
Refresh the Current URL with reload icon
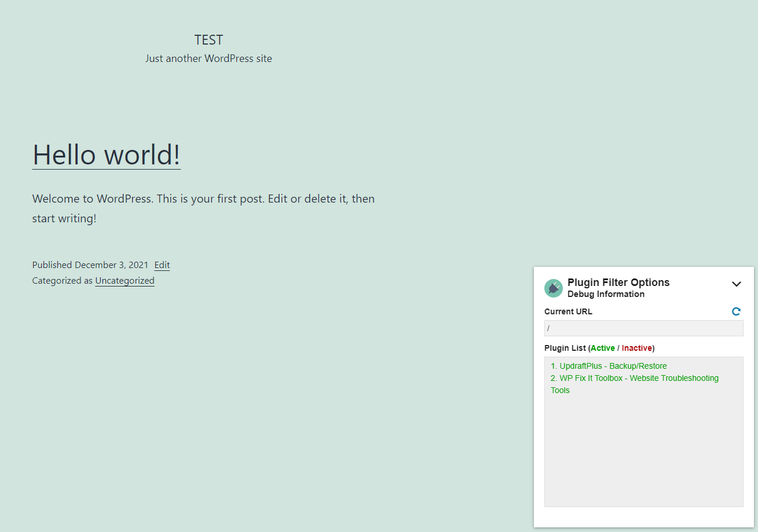click(x=736, y=311)
